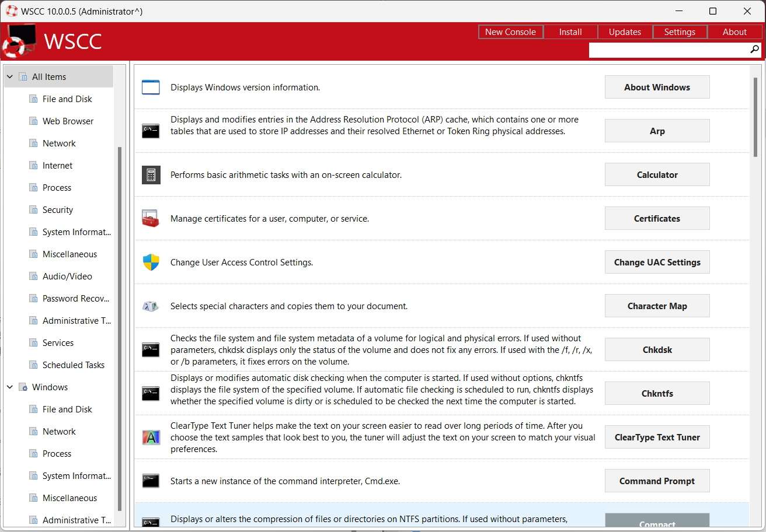Click the UAC shield icon

(151, 262)
